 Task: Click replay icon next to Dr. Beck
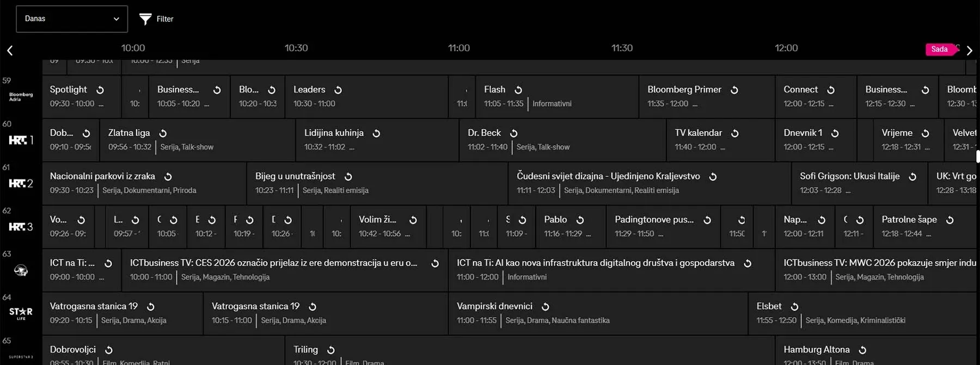[513, 133]
